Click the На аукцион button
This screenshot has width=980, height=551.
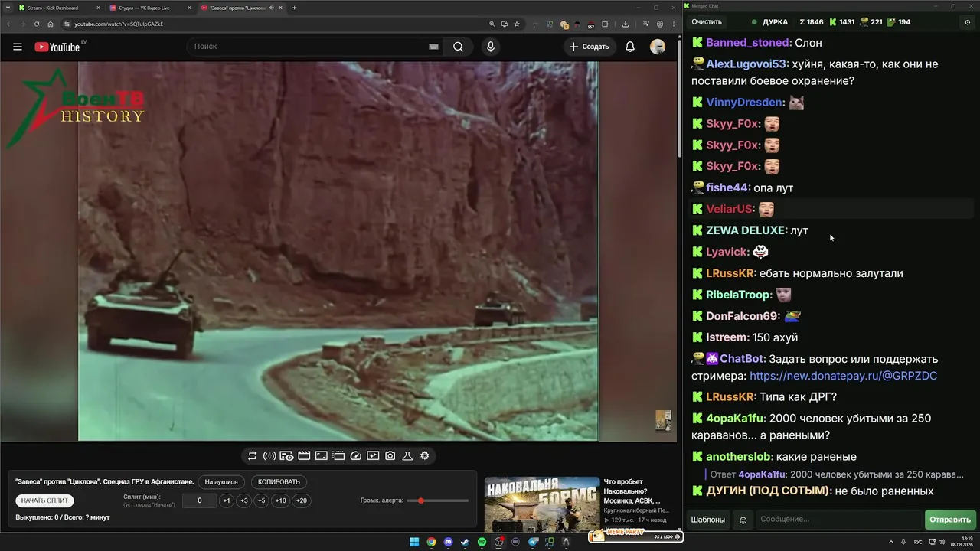(x=222, y=482)
